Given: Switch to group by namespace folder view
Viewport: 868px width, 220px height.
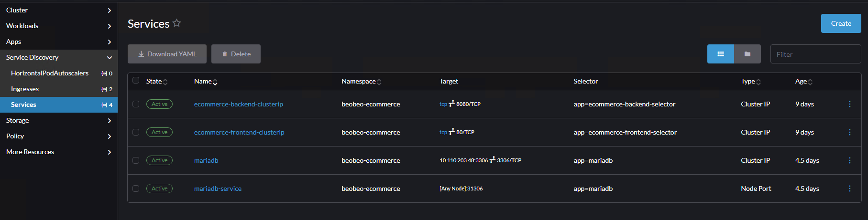Looking at the screenshot, I should tap(747, 54).
